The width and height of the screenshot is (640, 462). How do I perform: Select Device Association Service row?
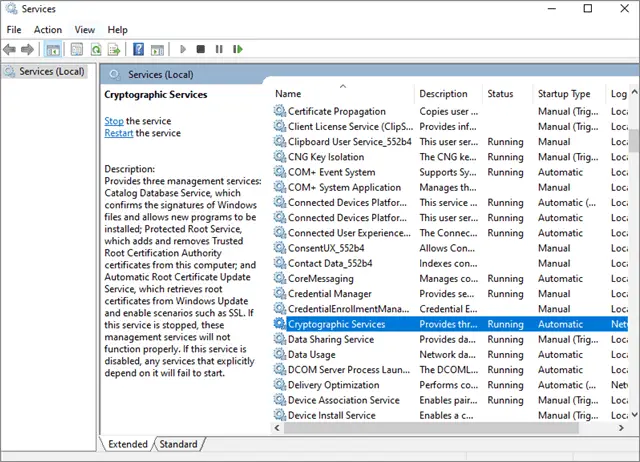[x=451, y=400]
